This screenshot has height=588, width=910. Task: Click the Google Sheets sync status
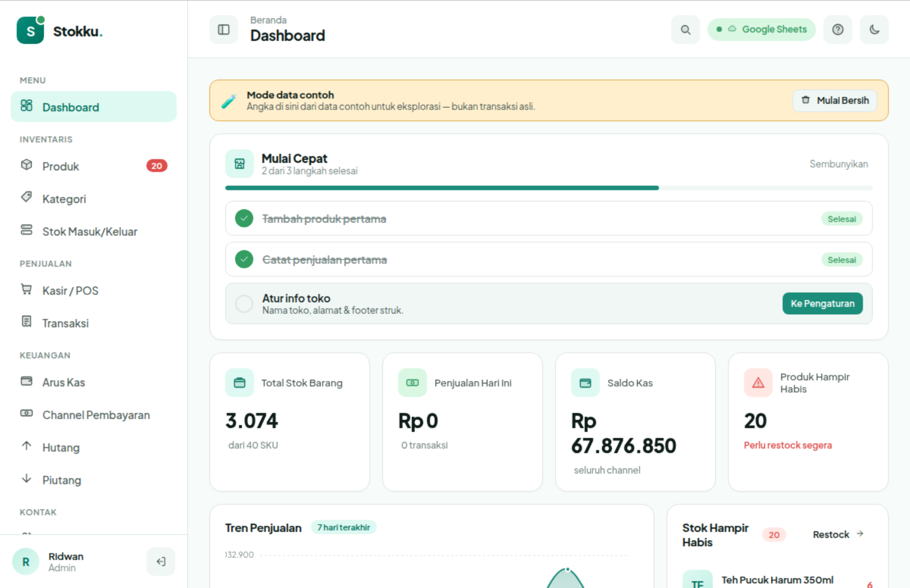[761, 30]
